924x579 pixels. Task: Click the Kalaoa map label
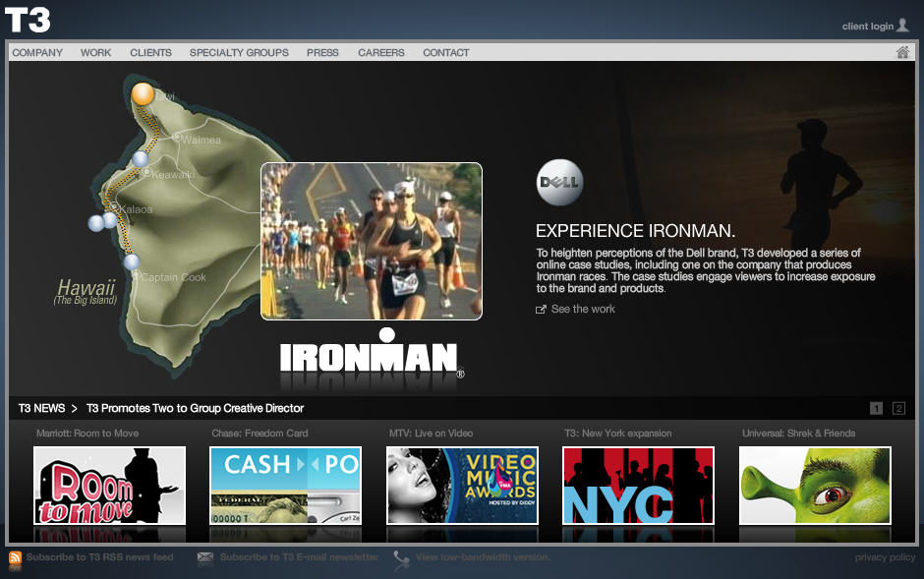tap(136, 209)
